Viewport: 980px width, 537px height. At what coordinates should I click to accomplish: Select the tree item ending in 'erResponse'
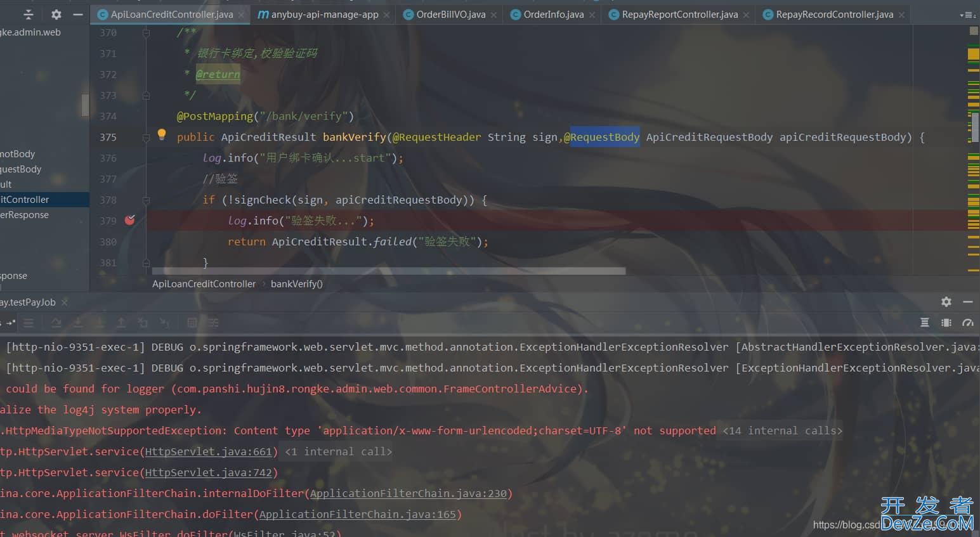point(44,215)
